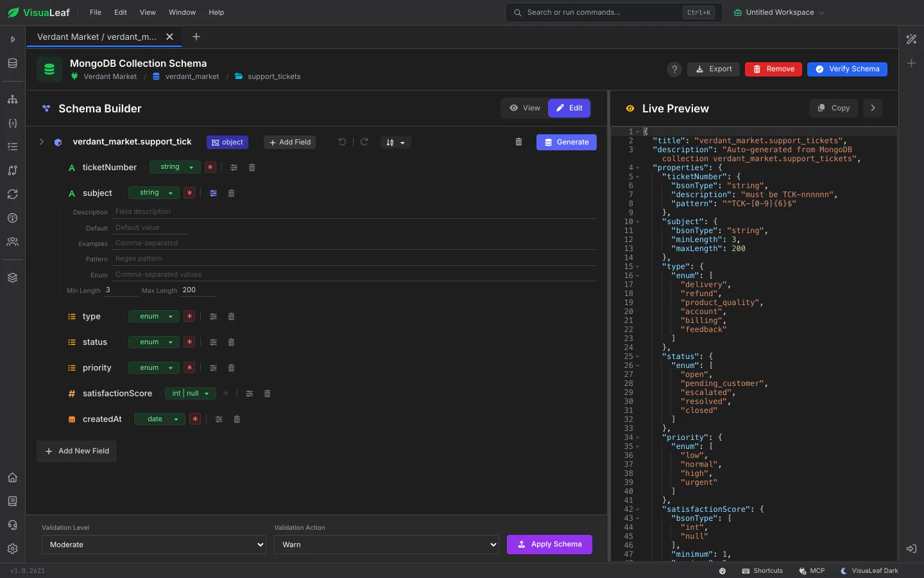Open settings sliders for createdAt field

pos(219,419)
